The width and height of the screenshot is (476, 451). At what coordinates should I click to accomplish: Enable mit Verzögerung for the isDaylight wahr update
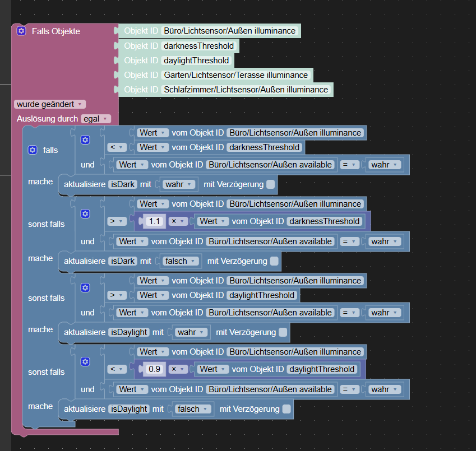[x=283, y=332]
